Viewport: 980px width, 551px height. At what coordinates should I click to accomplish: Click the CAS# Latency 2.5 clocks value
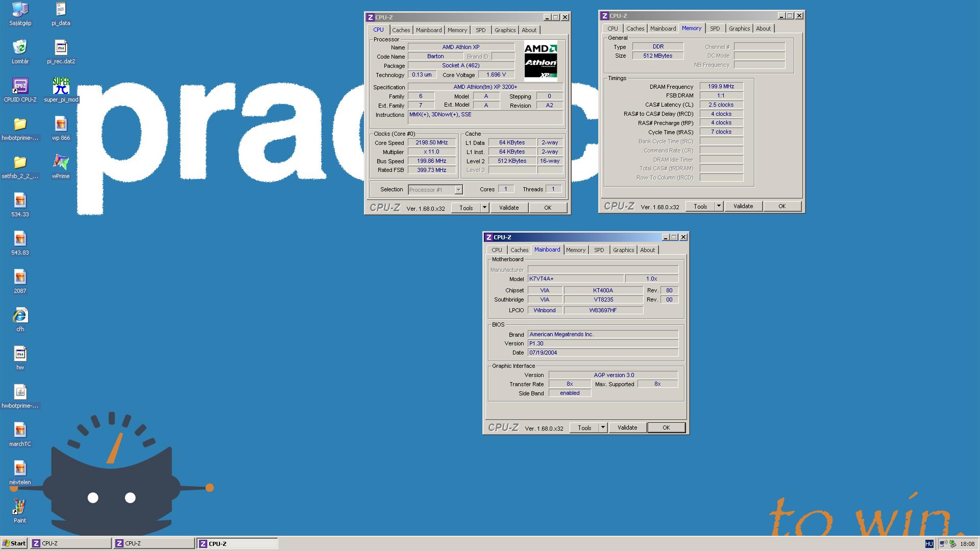tap(721, 105)
